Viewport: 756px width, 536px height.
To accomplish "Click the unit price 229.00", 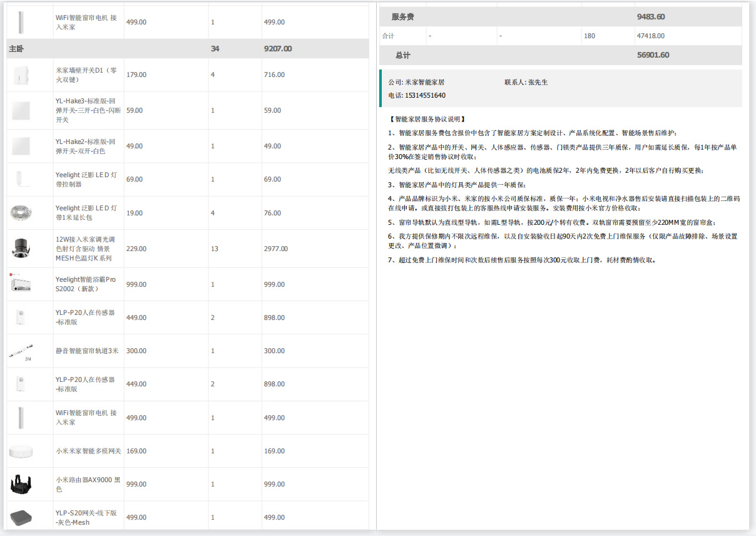I will [x=136, y=249].
